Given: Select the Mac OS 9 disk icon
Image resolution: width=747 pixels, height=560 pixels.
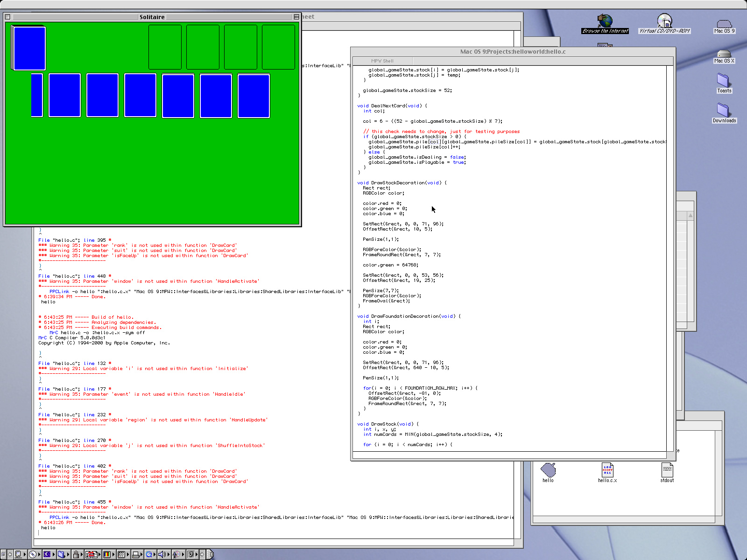Looking at the screenshot, I should coord(724,26).
